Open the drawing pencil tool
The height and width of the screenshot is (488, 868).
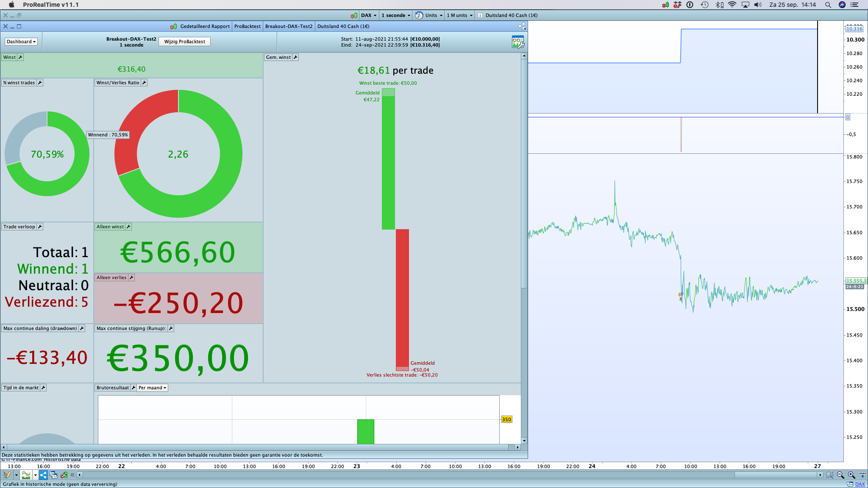[7, 475]
